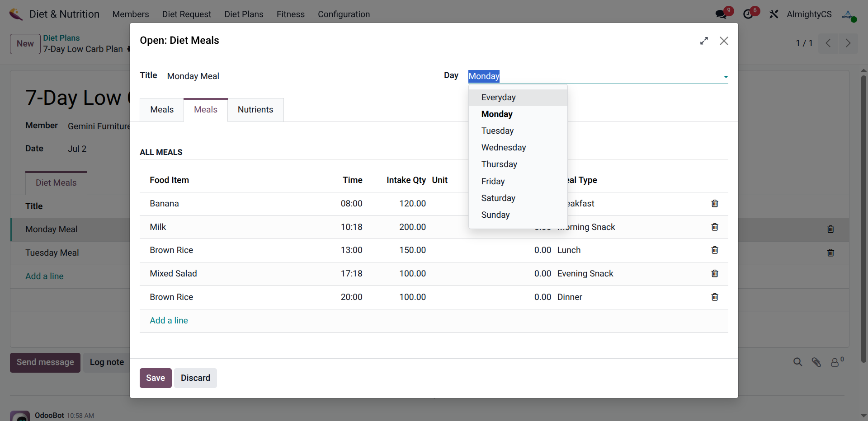The width and height of the screenshot is (868, 421).
Task: Pick Sunday from the Day options
Action: (495, 215)
